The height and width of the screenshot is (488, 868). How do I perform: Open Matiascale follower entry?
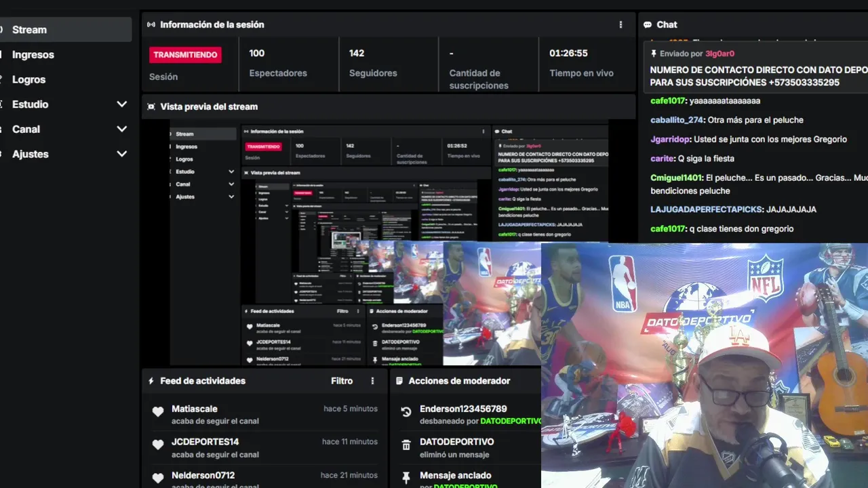point(264,414)
